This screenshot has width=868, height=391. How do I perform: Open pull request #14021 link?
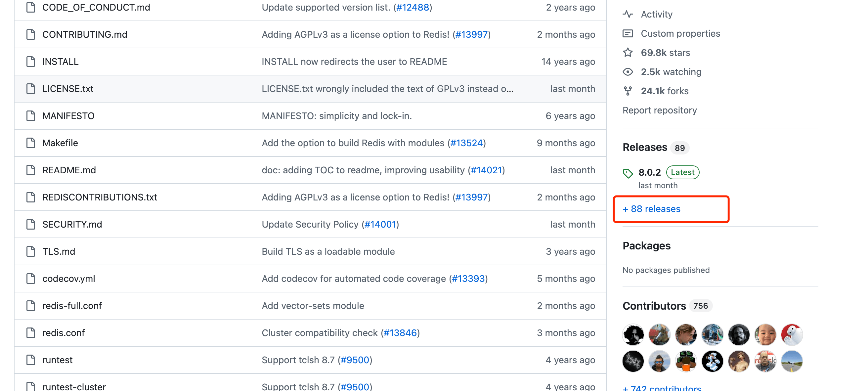point(486,170)
